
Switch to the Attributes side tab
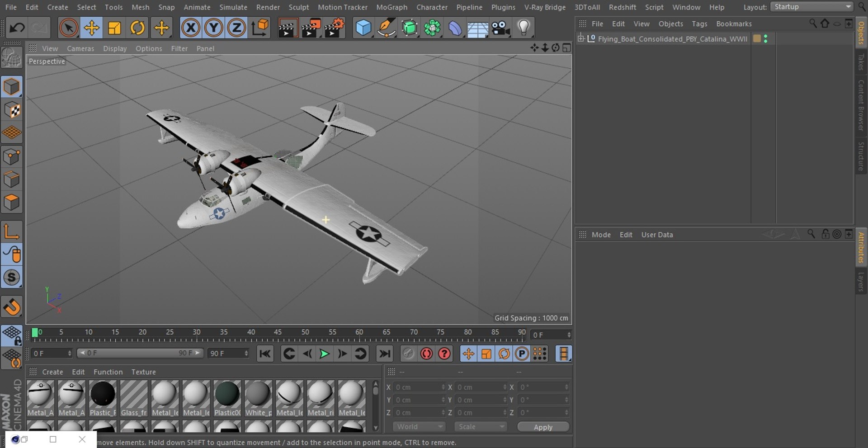(861, 247)
